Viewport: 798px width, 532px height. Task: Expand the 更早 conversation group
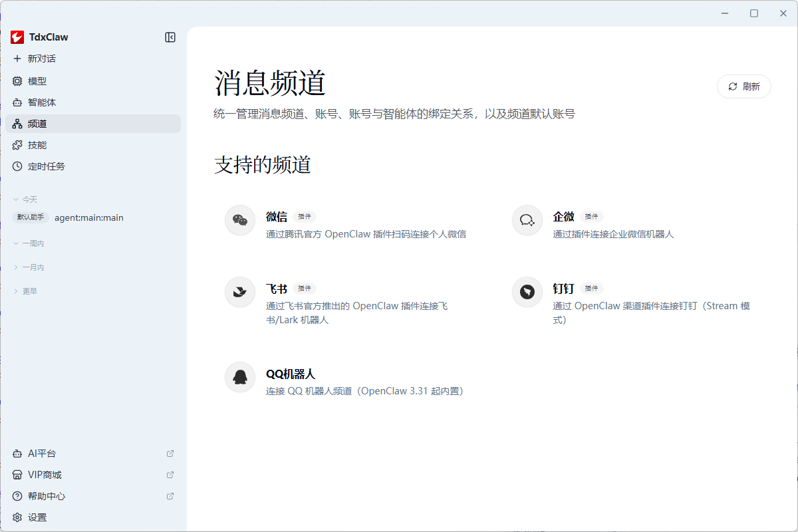coord(25,291)
